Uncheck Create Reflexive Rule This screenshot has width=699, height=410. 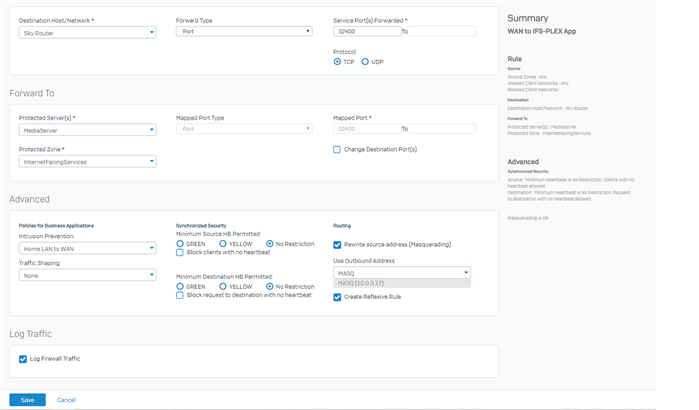[337, 297]
